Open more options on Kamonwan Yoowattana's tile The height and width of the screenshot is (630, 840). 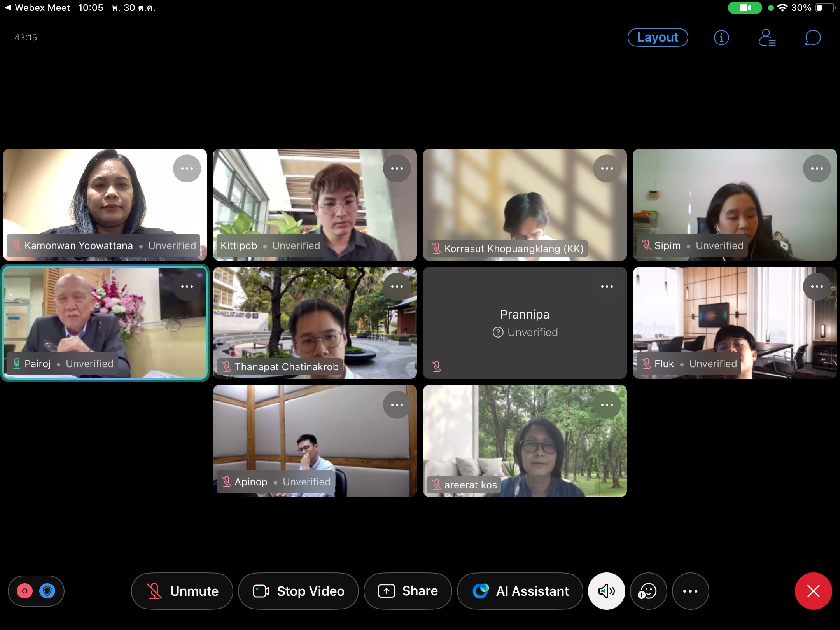click(x=187, y=168)
